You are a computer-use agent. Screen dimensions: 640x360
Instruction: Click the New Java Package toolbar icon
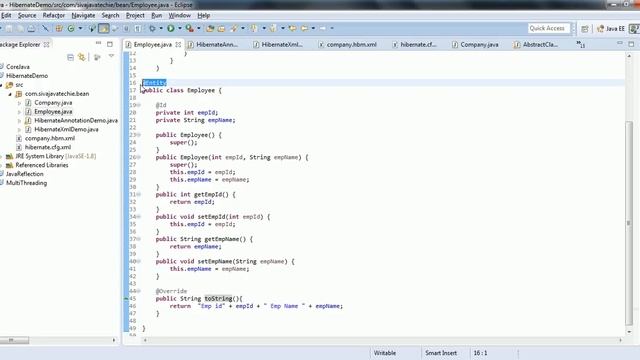59,28
